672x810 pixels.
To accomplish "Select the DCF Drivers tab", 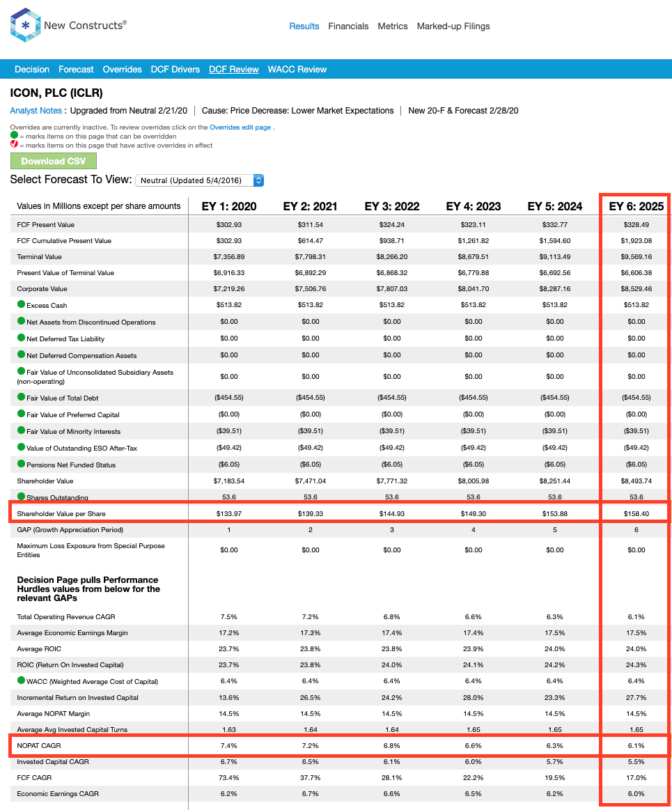I will coord(175,69).
